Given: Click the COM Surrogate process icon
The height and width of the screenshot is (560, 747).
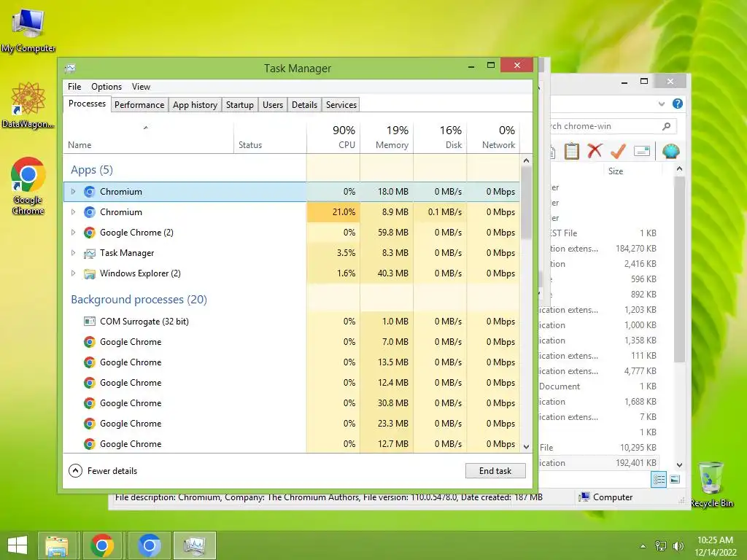Looking at the screenshot, I should point(89,322).
